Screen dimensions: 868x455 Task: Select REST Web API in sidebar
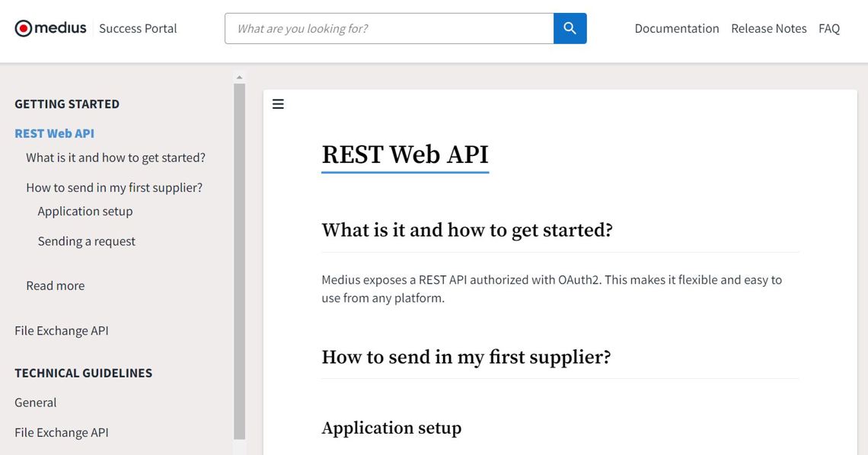pos(54,133)
